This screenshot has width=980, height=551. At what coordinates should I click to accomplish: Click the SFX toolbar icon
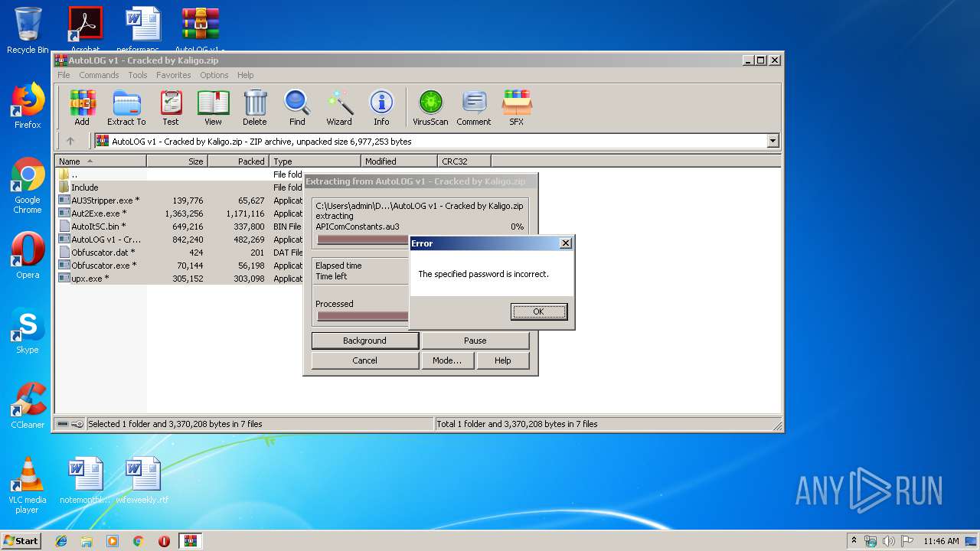point(517,108)
